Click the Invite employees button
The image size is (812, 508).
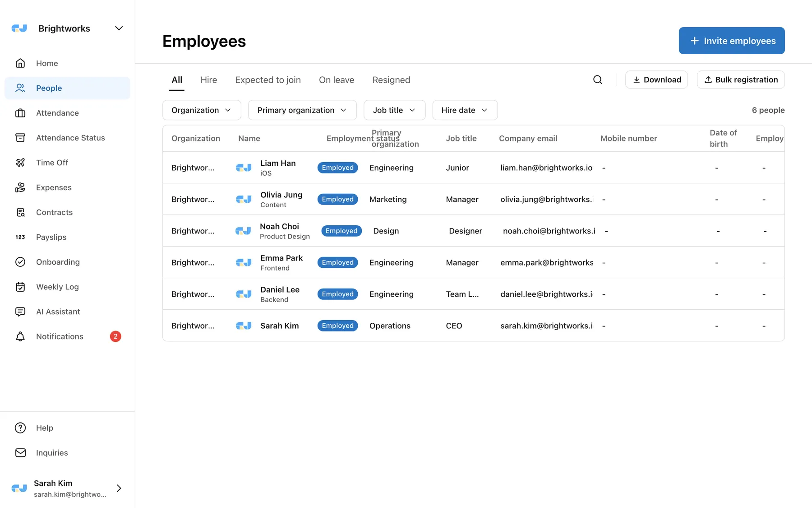pos(732,41)
